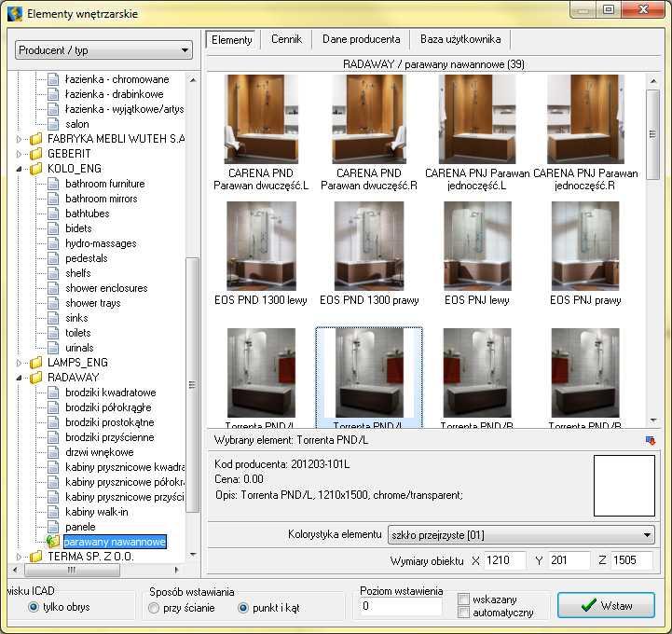Click the page icon beside shower trays
This screenshot has height=634, width=672.
[53, 303]
